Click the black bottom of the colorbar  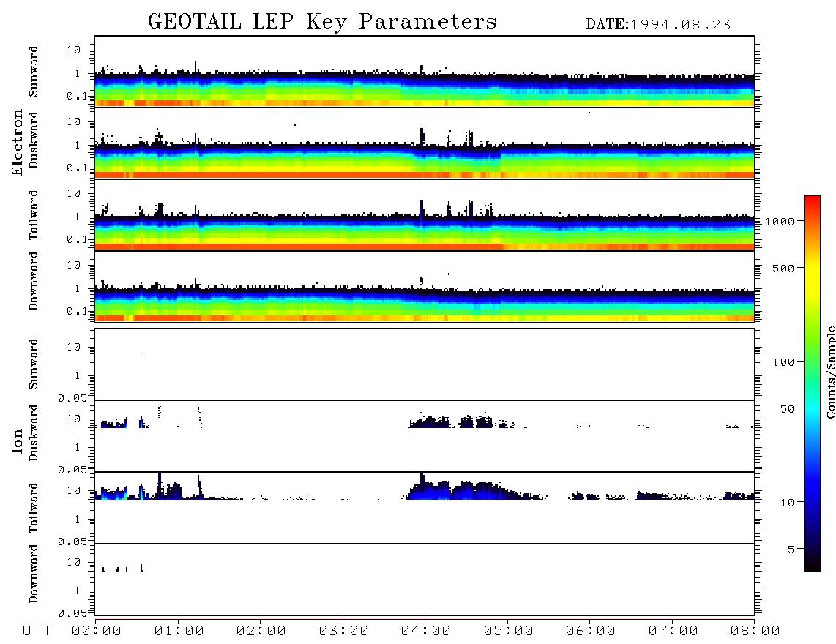coord(813,563)
